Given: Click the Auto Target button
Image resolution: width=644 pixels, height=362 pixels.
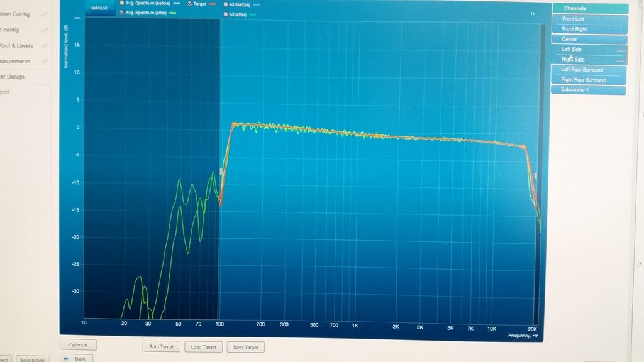Looking at the screenshot, I should click(162, 347).
